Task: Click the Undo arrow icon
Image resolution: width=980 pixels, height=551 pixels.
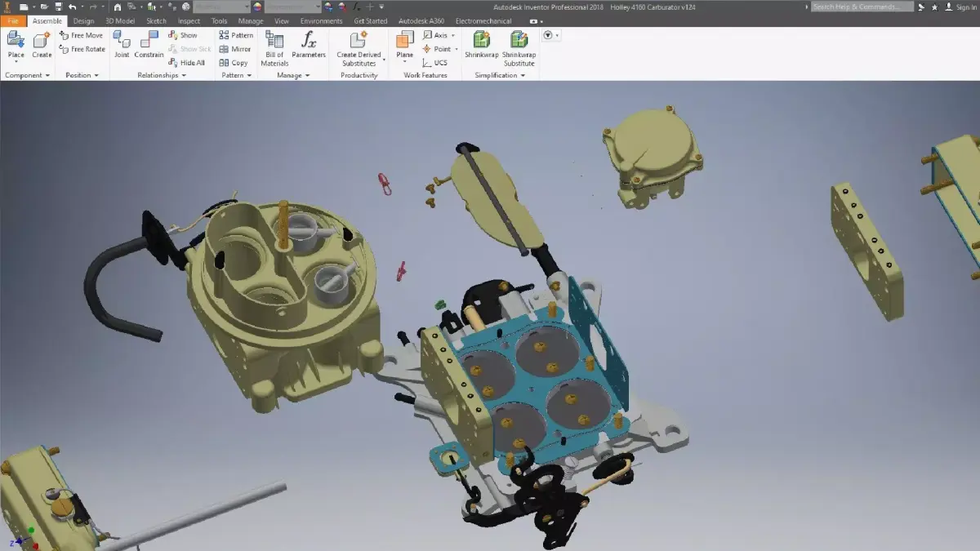Action: pyautogui.click(x=73, y=7)
